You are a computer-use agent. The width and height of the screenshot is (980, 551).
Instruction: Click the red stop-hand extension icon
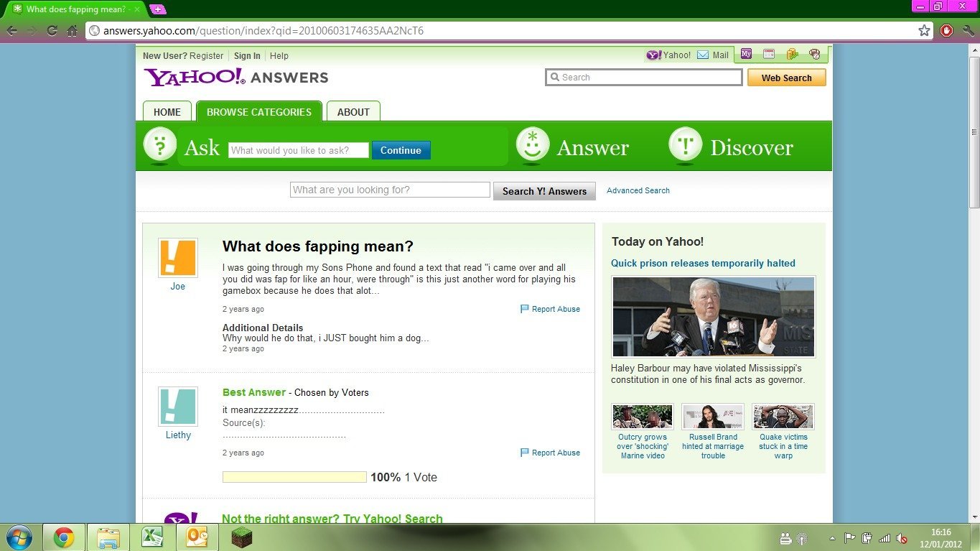click(x=947, y=31)
